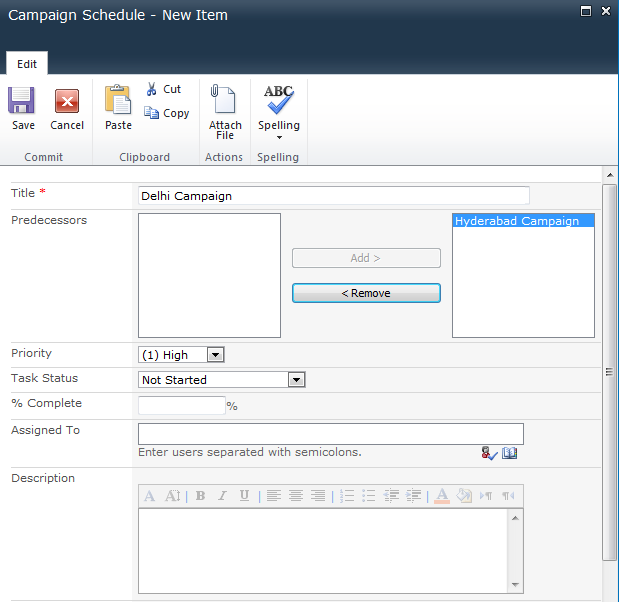Click the empty available predecessors listbox
The width and height of the screenshot is (619, 602).
(209, 276)
